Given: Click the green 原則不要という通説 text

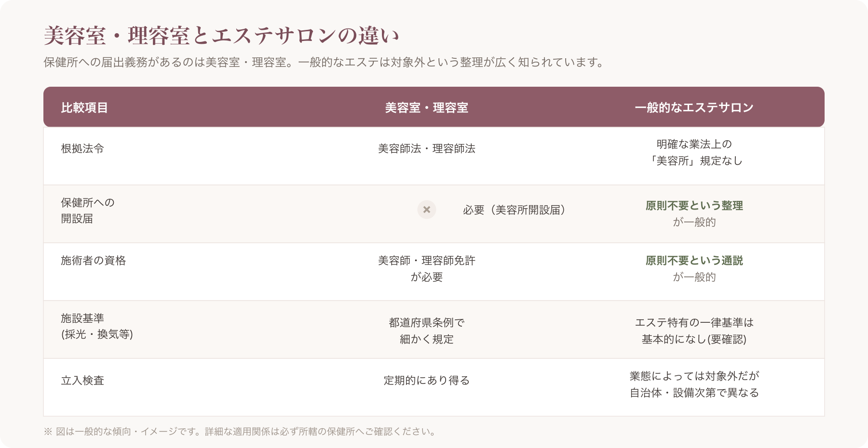Looking at the screenshot, I should (694, 261).
